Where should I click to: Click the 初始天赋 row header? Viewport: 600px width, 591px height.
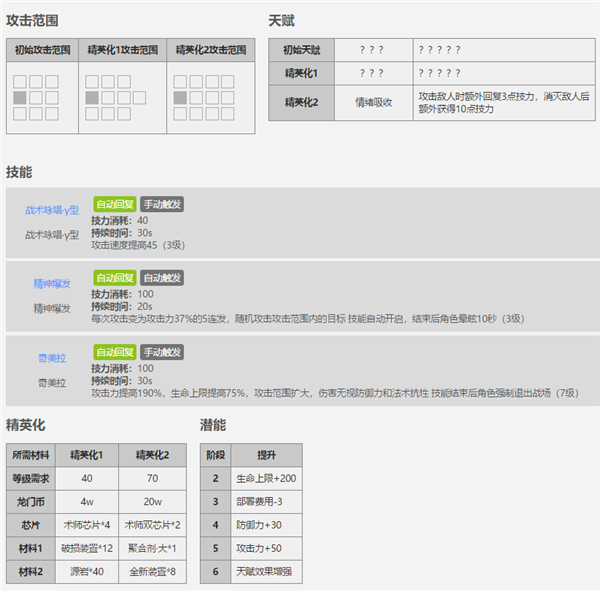(x=302, y=50)
